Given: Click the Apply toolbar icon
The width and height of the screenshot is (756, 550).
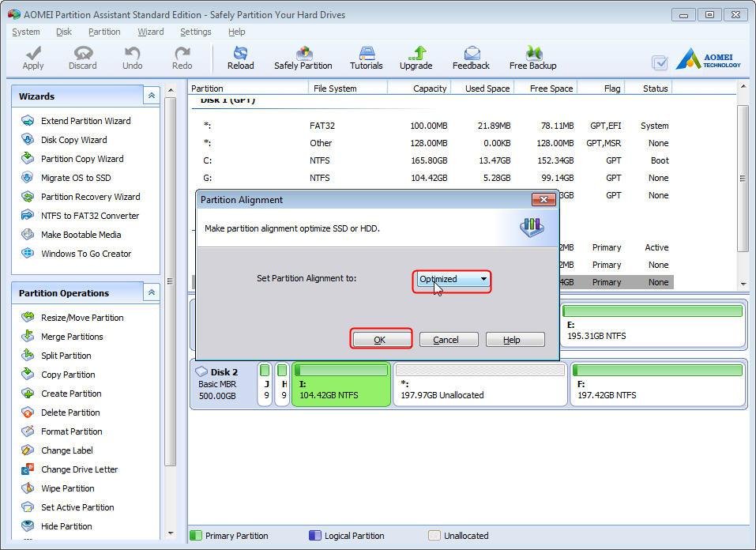Looking at the screenshot, I should coord(32,57).
